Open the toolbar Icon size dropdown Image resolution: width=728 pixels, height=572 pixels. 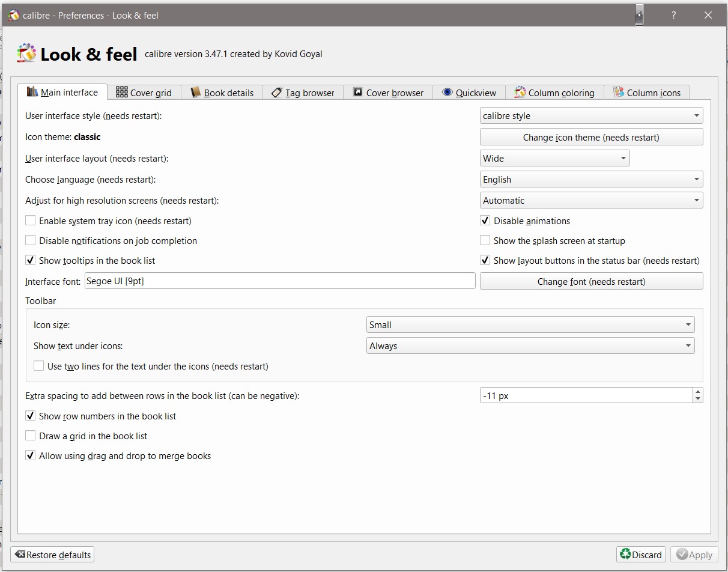[530, 325]
